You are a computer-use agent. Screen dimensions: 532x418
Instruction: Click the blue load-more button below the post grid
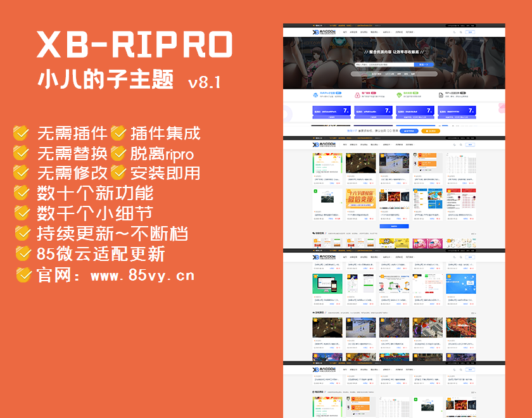pos(394,225)
